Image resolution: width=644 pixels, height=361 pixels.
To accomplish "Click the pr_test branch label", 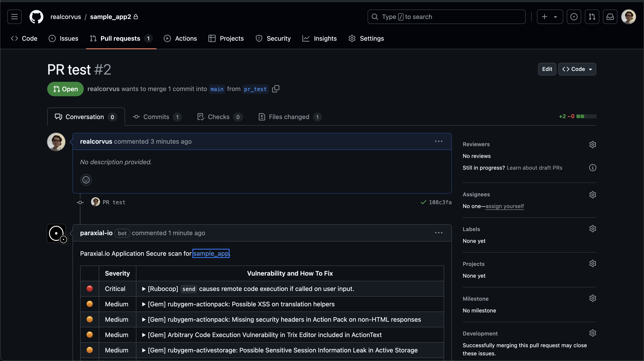I will pyautogui.click(x=255, y=89).
